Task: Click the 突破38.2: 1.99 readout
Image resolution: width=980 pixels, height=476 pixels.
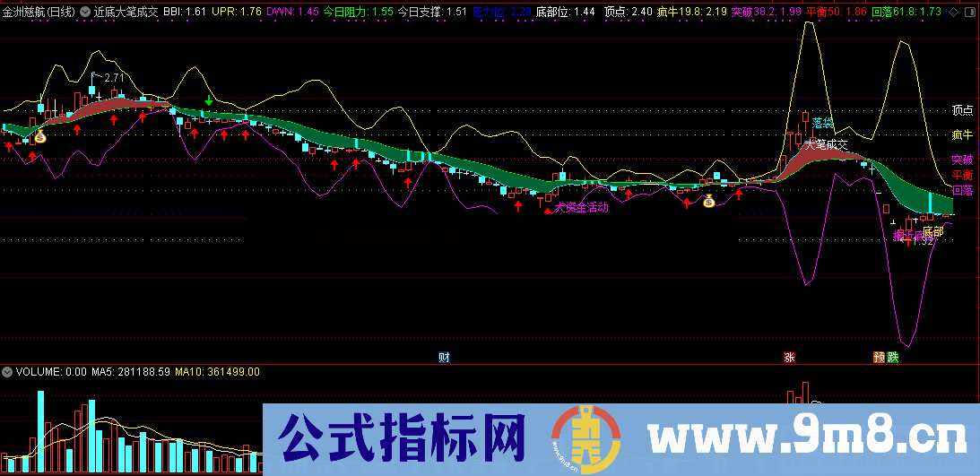Action: pos(767,12)
